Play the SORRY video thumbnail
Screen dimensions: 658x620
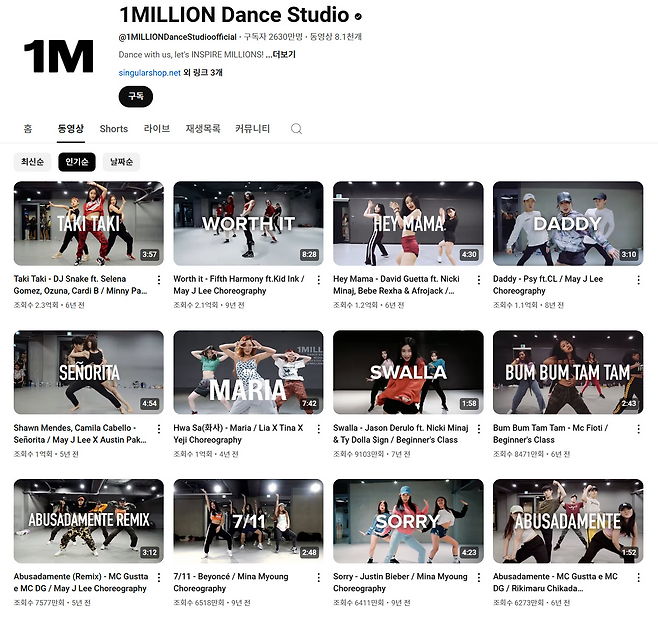pyautogui.click(x=408, y=521)
